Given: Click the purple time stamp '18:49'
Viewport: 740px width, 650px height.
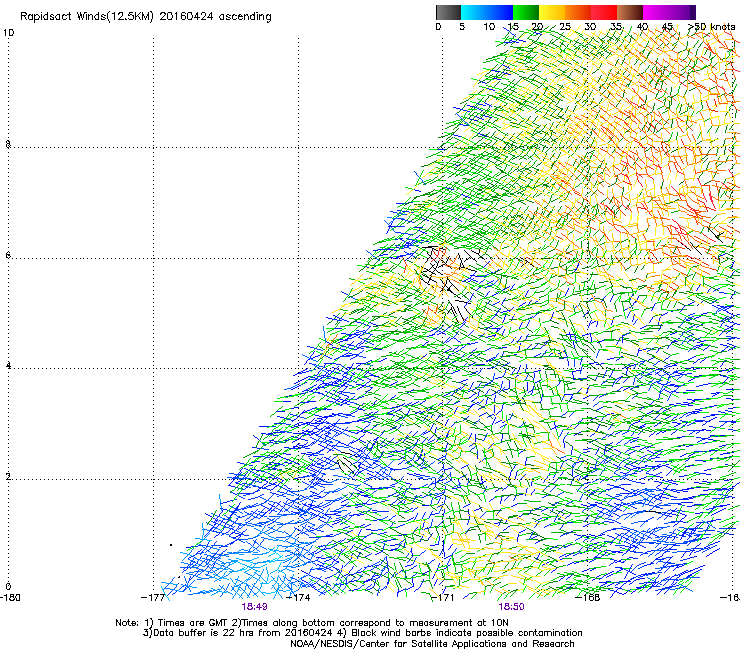Looking at the screenshot, I should (x=254, y=607).
